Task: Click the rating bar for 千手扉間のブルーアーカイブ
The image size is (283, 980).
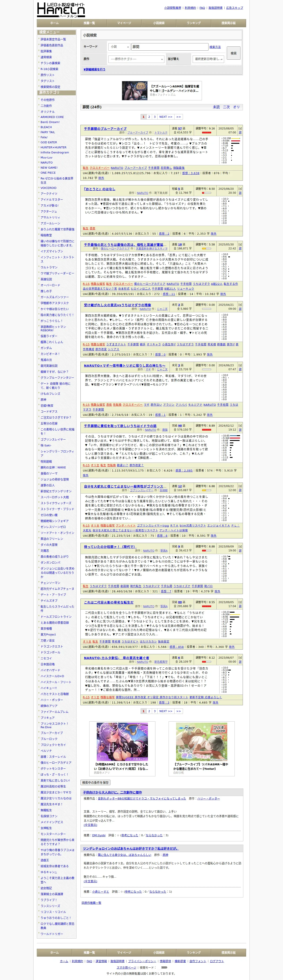Action: [x=207, y=133]
